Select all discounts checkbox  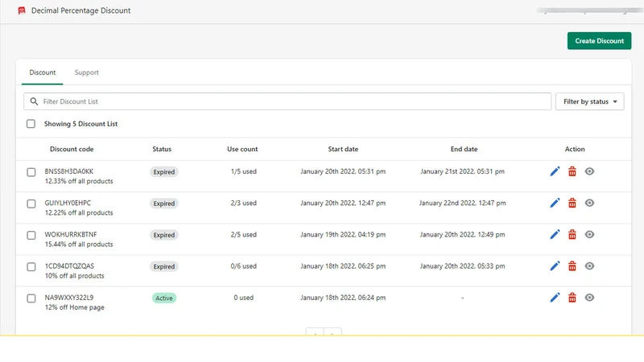pos(31,124)
